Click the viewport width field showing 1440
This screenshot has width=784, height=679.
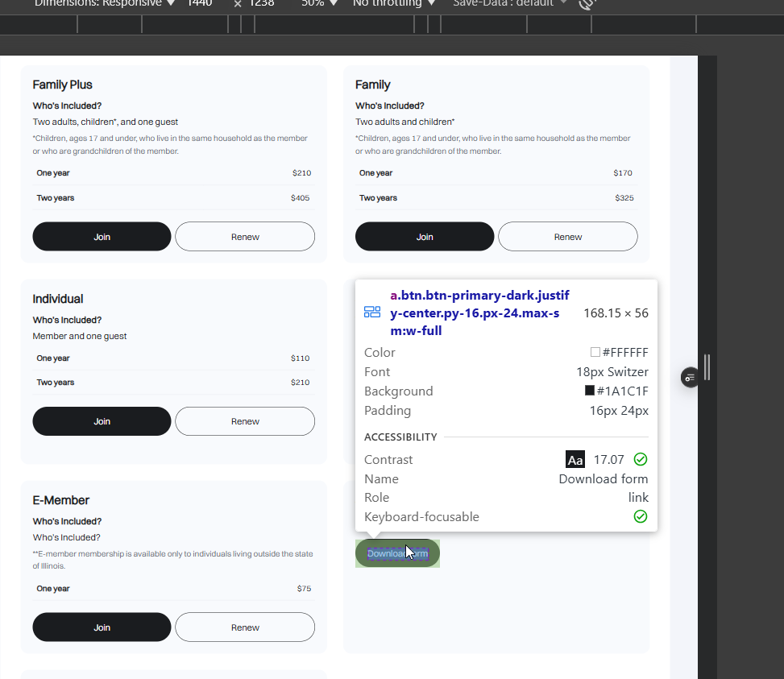pyautogui.click(x=199, y=3)
